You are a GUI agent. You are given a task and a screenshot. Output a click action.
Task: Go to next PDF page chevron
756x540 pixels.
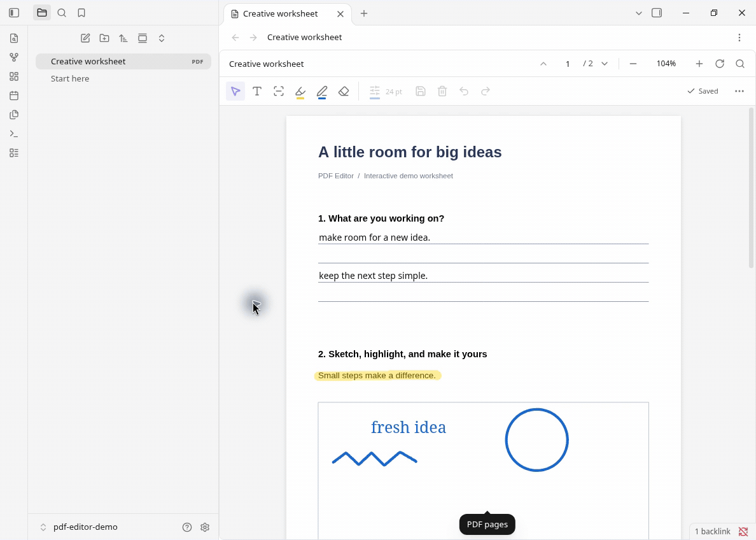coord(605,64)
